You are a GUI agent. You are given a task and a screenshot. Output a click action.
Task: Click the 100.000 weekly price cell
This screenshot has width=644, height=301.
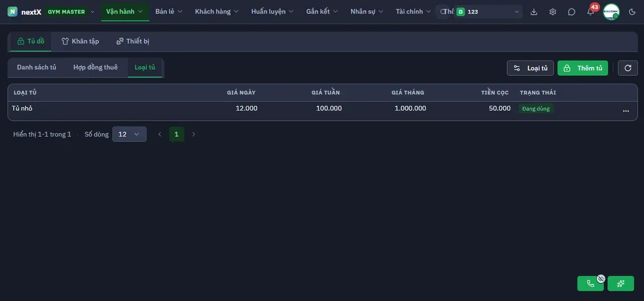[x=329, y=108]
